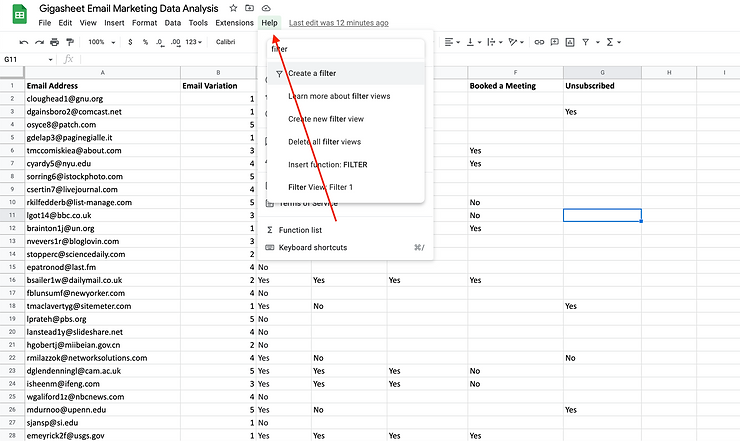This screenshot has width=740, height=441.
Task: Star this spreadsheet
Action: [x=233, y=8]
